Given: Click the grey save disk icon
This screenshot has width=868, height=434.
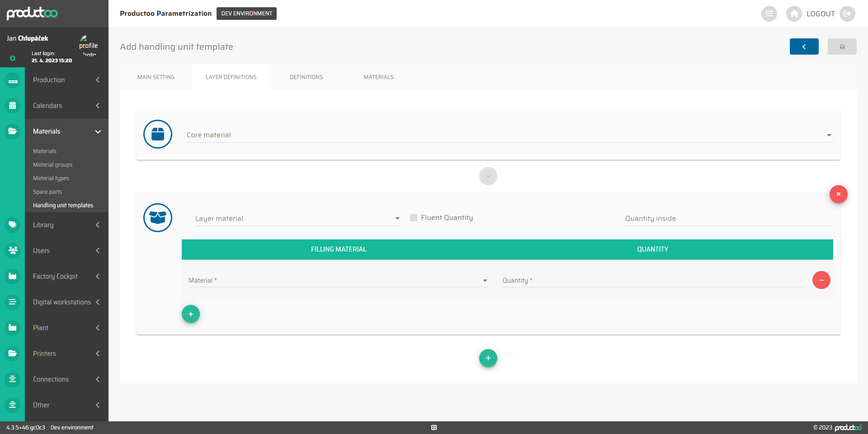Looking at the screenshot, I should click(x=842, y=47).
